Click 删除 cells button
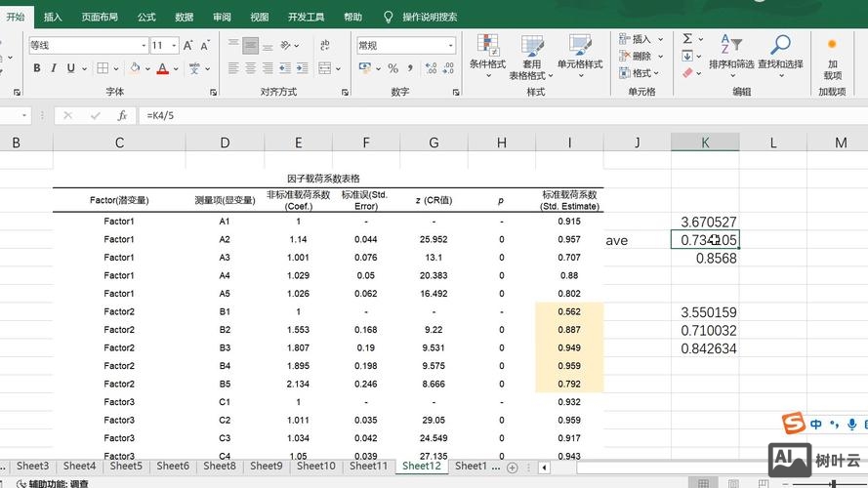Viewport: 868px width, 488px height. pos(641,56)
